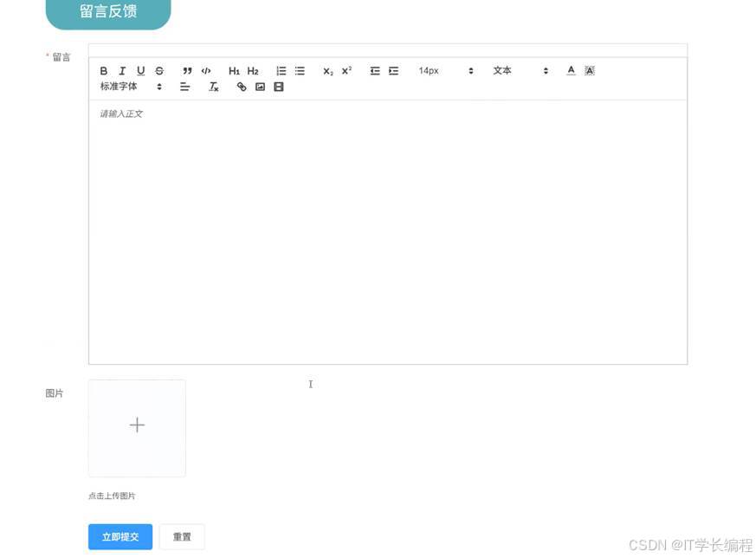Open the text background color picker

(590, 71)
